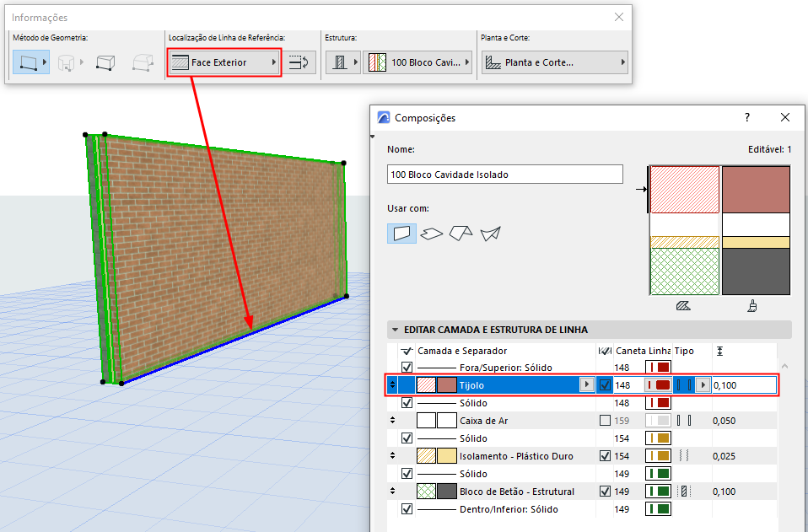
Task: Open the structure type flyout arrow
Action: coord(355,62)
